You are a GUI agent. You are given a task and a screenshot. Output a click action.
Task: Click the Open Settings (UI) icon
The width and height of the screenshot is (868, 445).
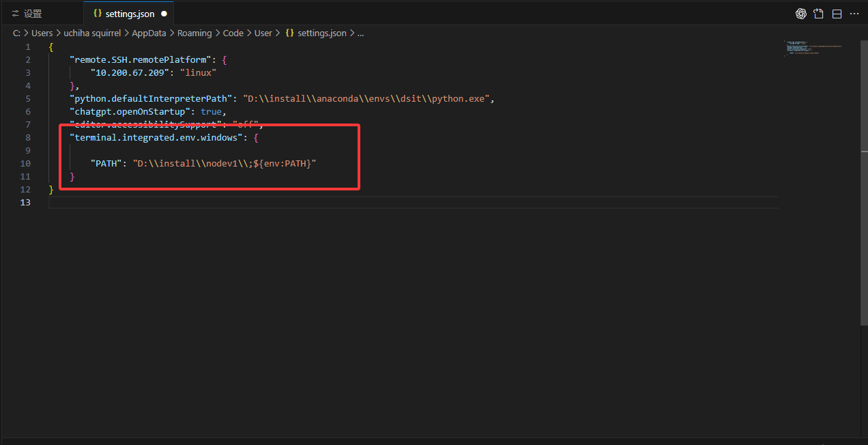pyautogui.click(x=818, y=13)
